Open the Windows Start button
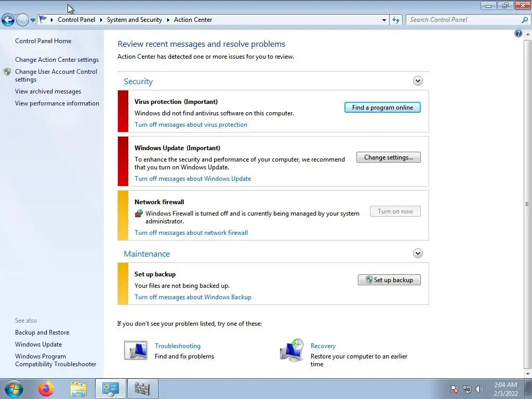 (x=14, y=389)
